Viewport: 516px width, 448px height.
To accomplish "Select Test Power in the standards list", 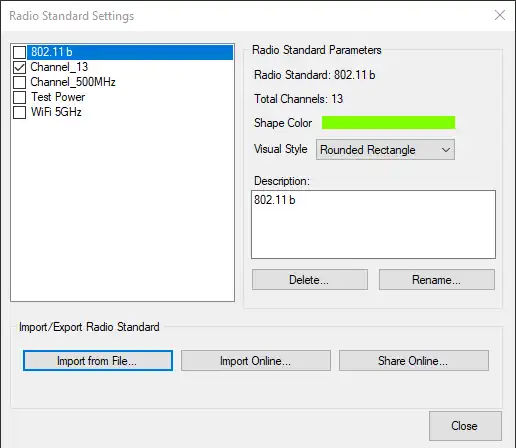I will coord(58,97).
